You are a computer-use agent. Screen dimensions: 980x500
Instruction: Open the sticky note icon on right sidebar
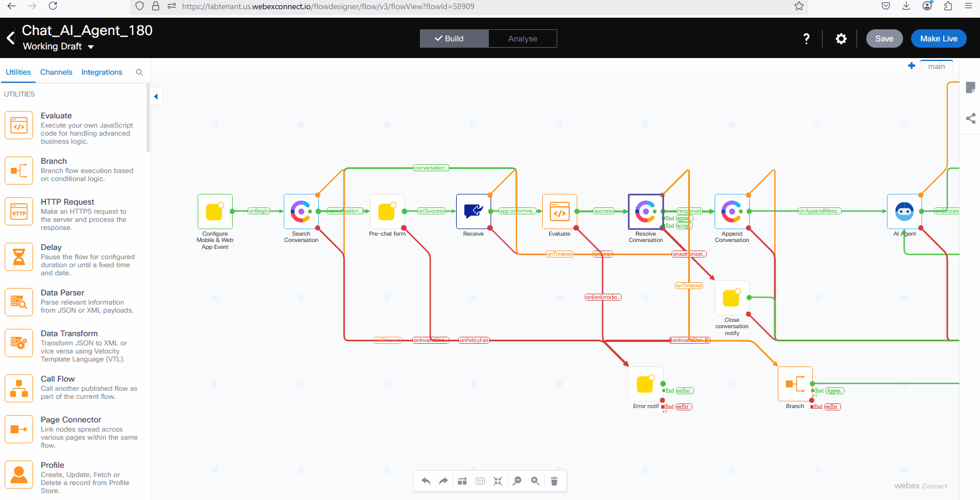[x=970, y=88]
